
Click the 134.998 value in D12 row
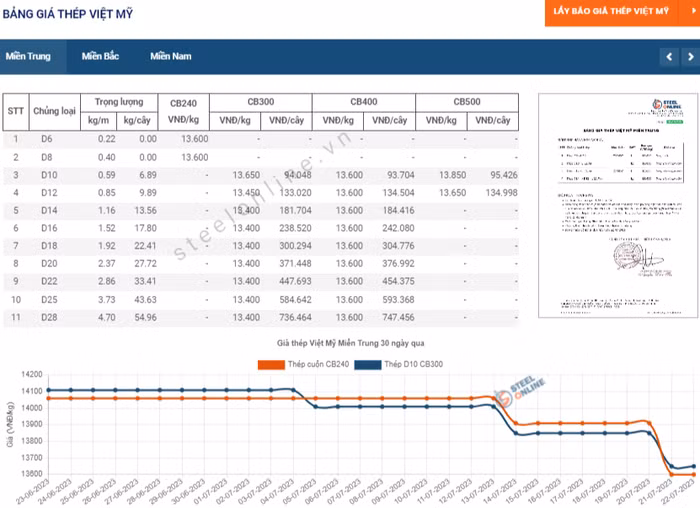tap(501, 193)
